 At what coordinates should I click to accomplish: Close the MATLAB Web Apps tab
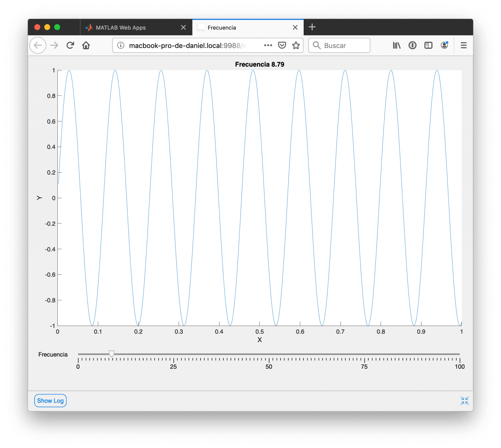[x=183, y=27]
